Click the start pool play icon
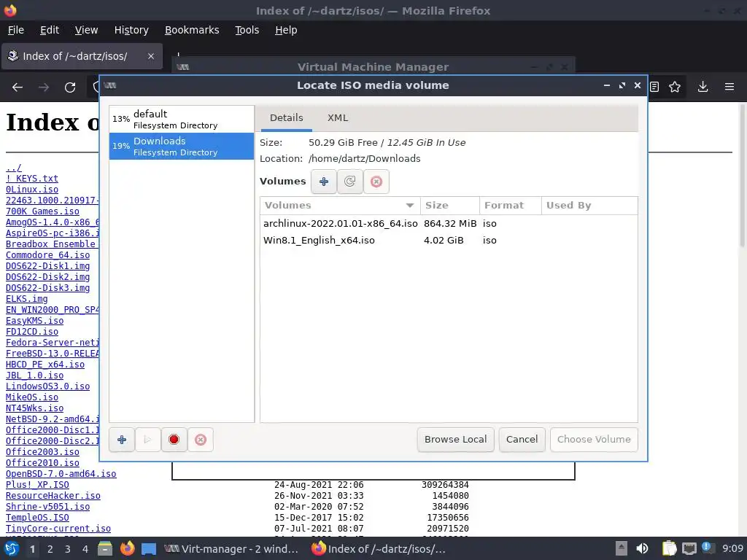Viewport: 747px width, 560px height. [147, 440]
